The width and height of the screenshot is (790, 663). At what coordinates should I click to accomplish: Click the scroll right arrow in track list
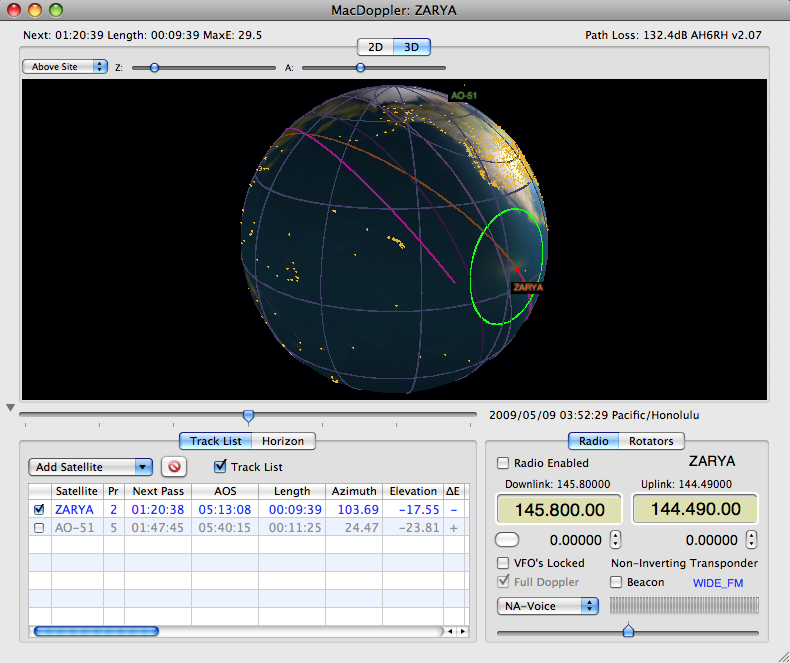(x=463, y=631)
